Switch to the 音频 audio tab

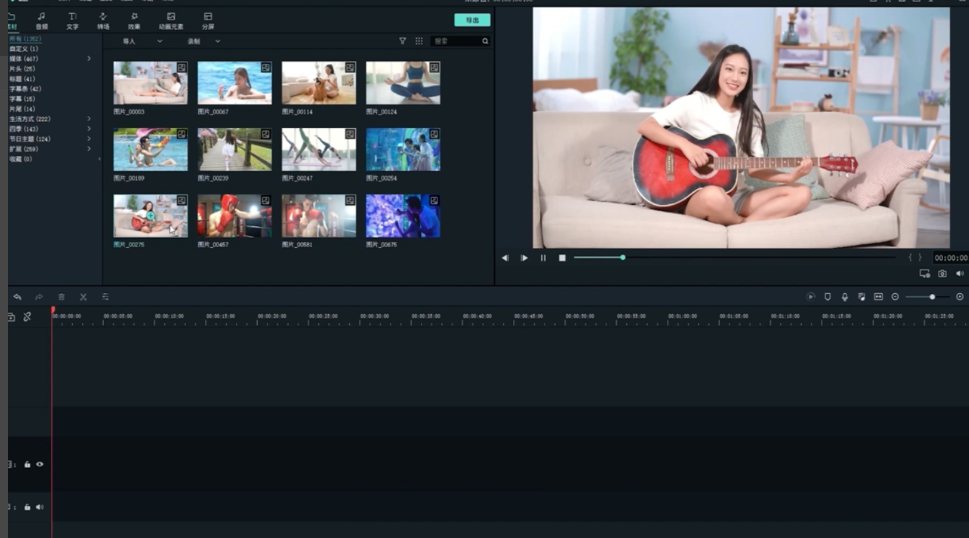click(41, 20)
